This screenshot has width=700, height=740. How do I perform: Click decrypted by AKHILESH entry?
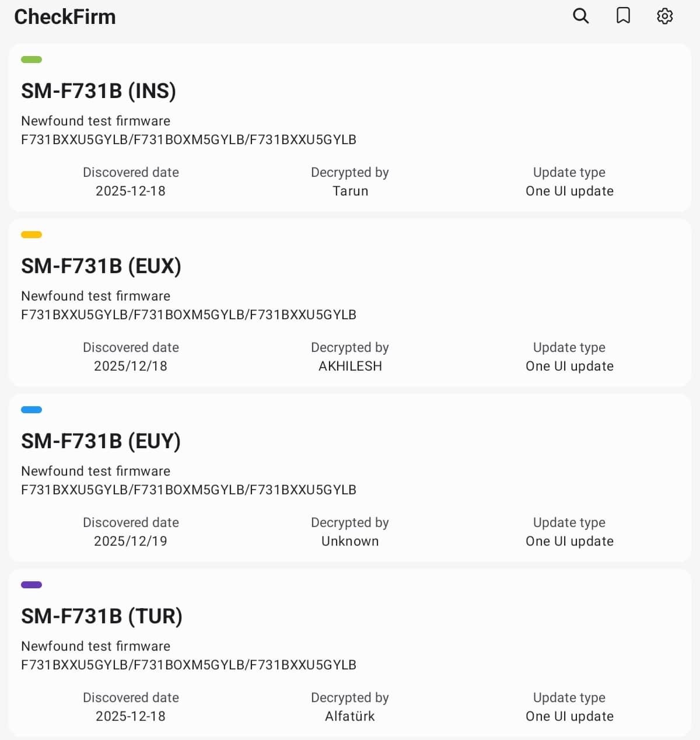[x=350, y=366]
